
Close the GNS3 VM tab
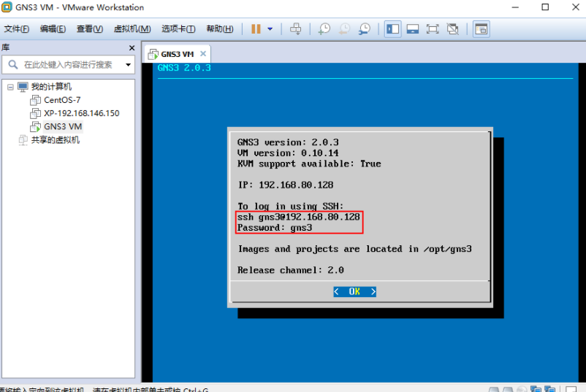click(203, 54)
